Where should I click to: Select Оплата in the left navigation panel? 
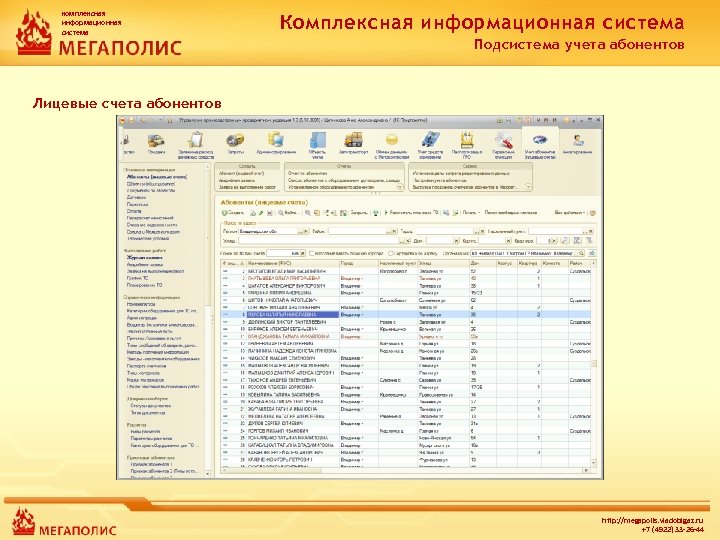[134, 211]
